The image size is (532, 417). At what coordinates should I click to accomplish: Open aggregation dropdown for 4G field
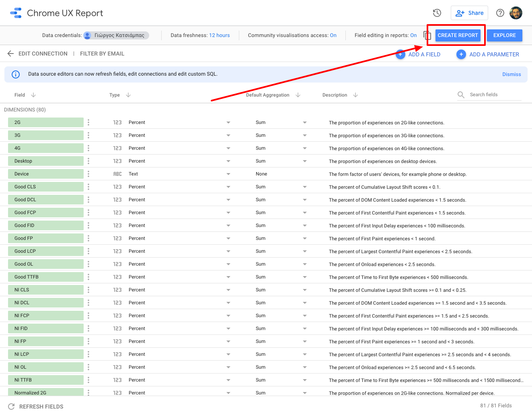click(x=305, y=148)
